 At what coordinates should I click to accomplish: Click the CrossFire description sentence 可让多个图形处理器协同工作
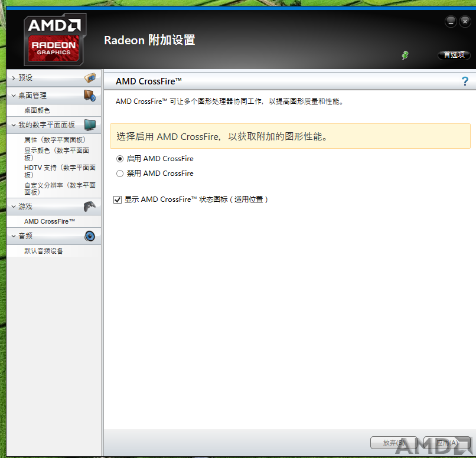(x=230, y=102)
